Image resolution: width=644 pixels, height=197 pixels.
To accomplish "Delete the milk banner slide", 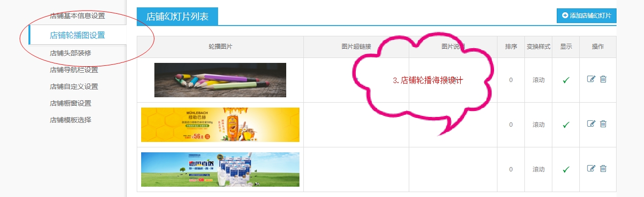I will point(603,169).
